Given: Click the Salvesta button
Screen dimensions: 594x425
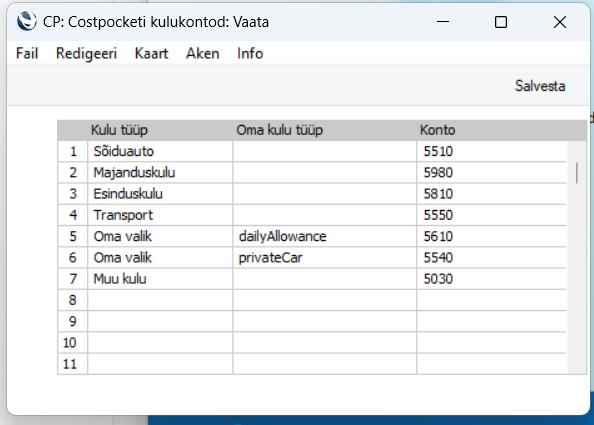Looking at the screenshot, I should pyautogui.click(x=540, y=86).
